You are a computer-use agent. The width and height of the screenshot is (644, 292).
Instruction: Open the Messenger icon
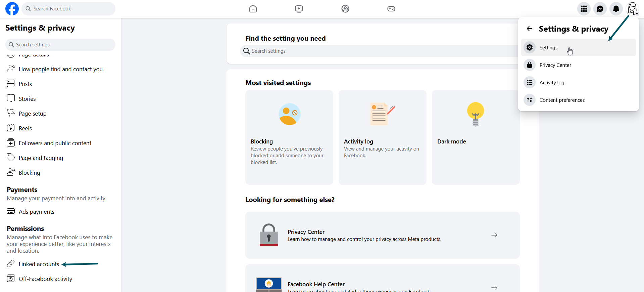pyautogui.click(x=600, y=9)
